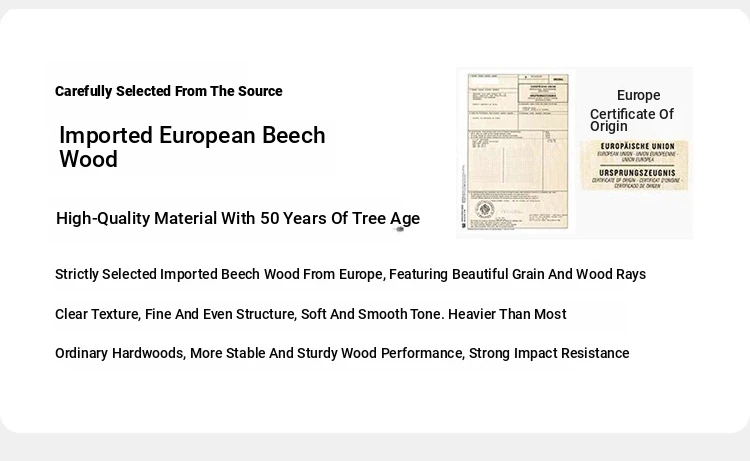
Task: Click the Europäische Union certificate header image
Action: pyautogui.click(x=634, y=165)
